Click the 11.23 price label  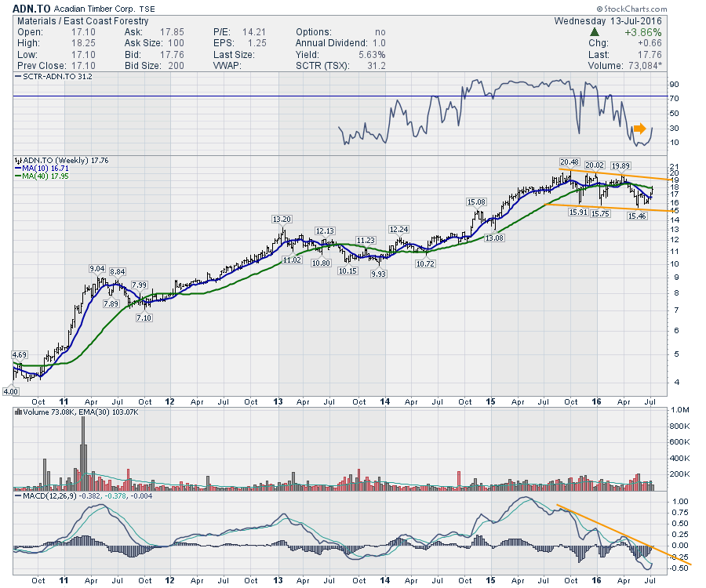coord(366,240)
